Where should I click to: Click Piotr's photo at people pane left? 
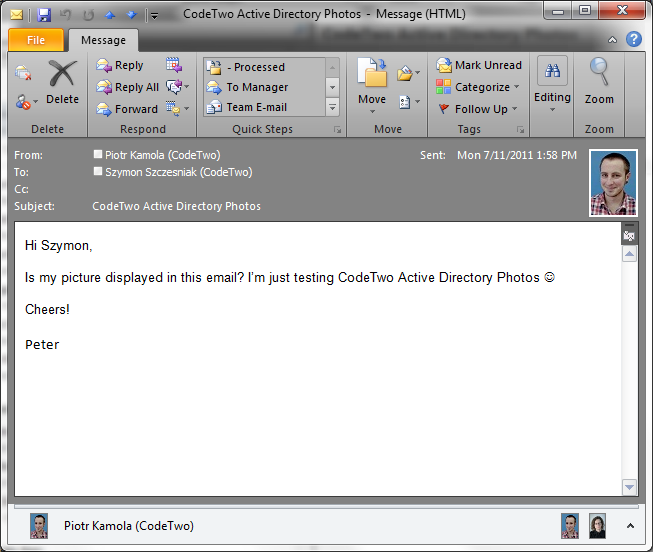39,526
